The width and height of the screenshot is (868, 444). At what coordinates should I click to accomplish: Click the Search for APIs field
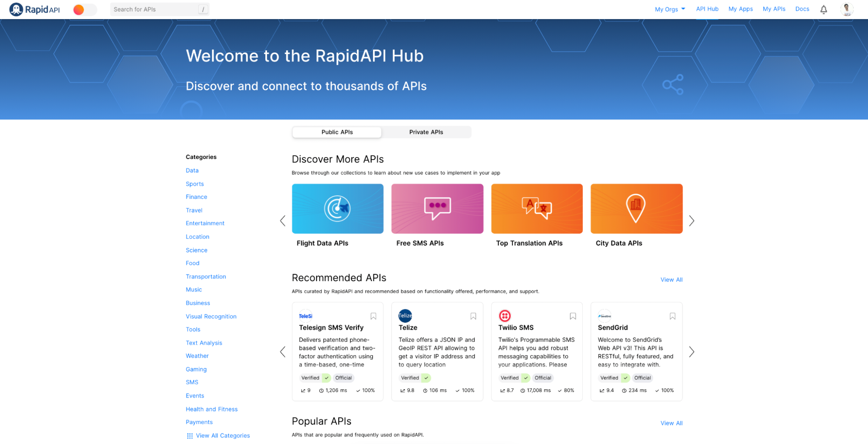click(x=160, y=9)
